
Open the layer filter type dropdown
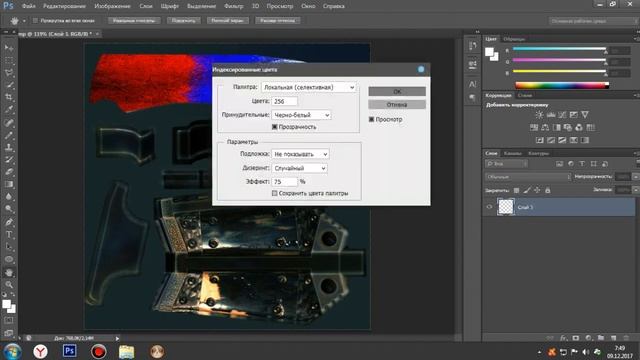click(506, 164)
